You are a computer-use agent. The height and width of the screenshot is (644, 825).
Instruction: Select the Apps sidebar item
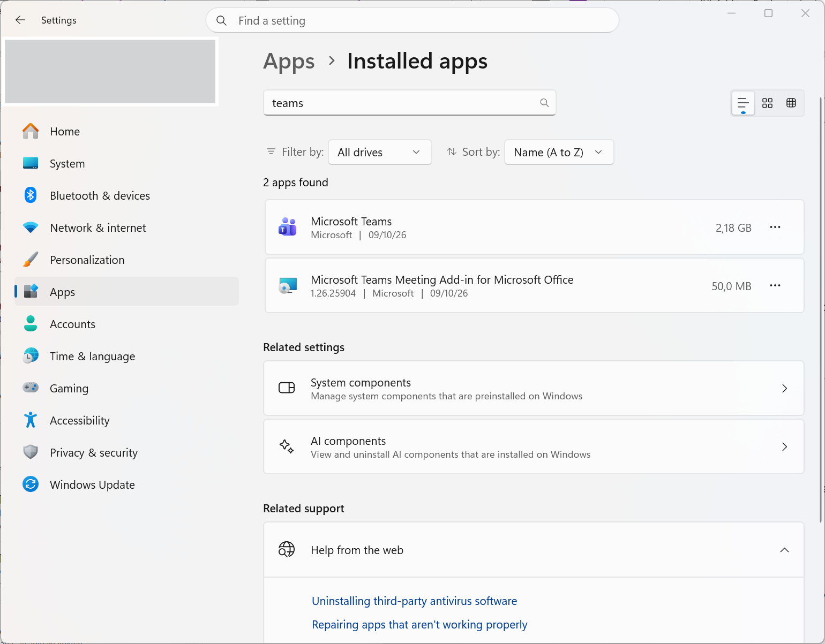click(x=126, y=292)
